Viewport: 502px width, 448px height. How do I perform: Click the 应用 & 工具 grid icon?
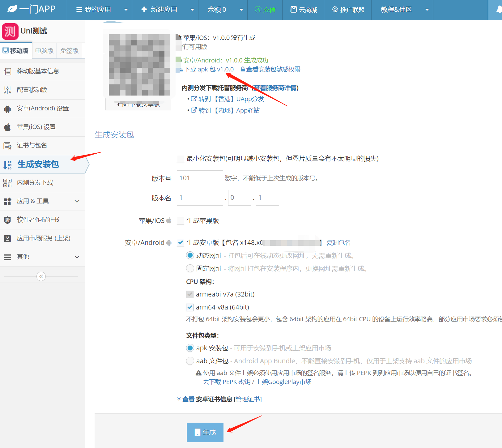[x=7, y=202]
